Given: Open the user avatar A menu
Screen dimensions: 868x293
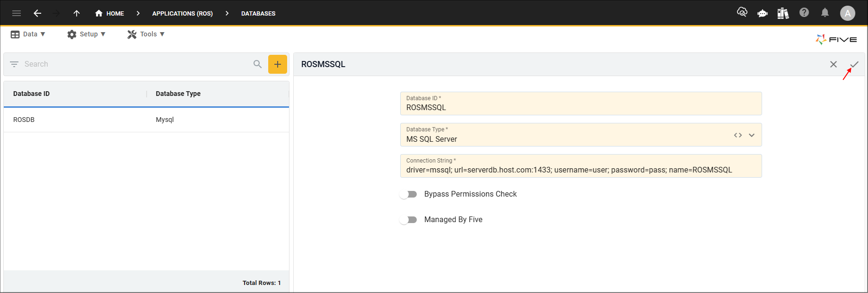Looking at the screenshot, I should point(848,13).
